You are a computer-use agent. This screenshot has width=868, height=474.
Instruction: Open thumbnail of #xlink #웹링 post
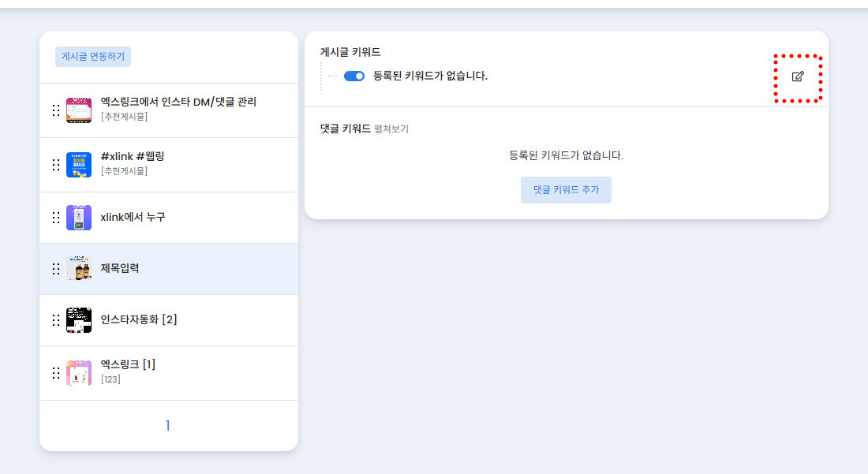pos(79,165)
